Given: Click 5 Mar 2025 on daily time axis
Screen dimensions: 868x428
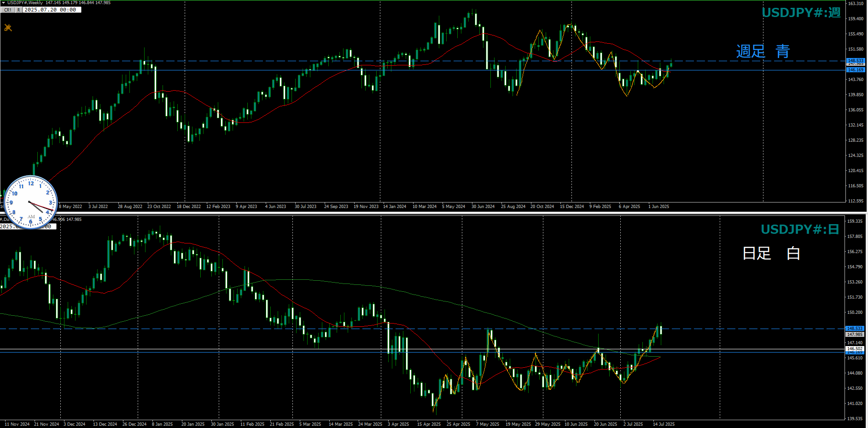Looking at the screenshot, I should coord(310,424).
